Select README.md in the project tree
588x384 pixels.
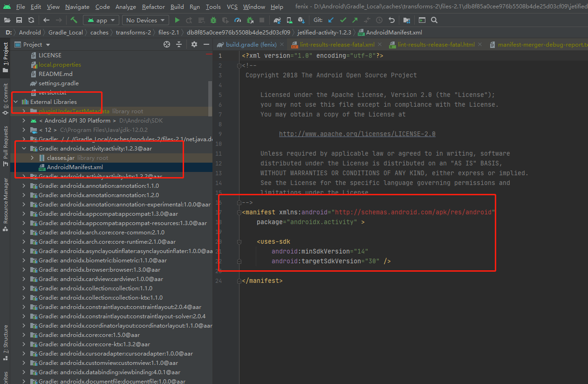55,74
